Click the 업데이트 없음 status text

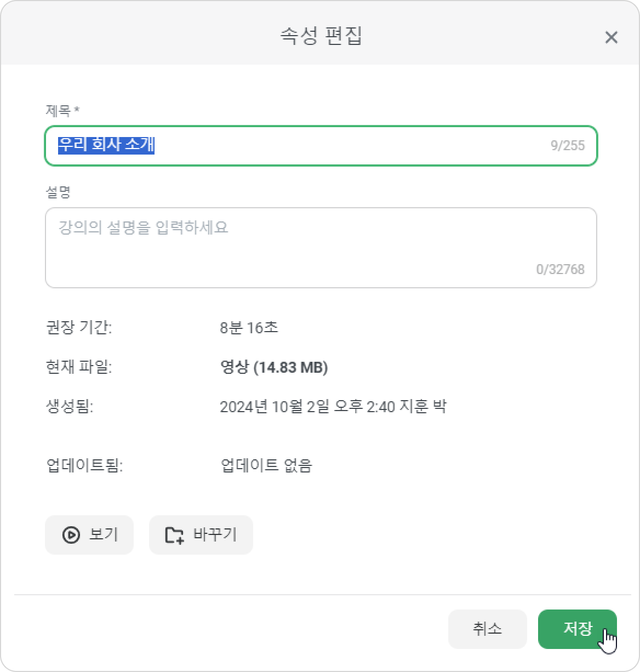(x=266, y=465)
